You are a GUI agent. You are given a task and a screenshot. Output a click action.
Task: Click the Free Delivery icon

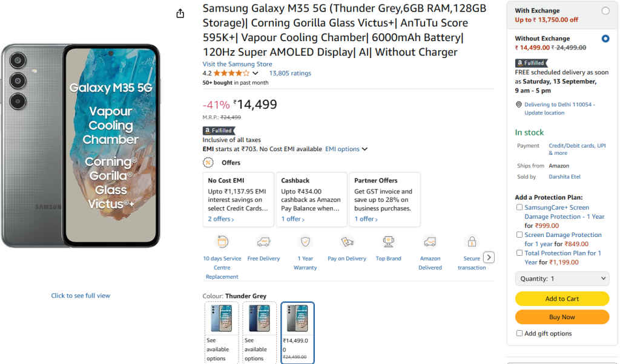click(263, 241)
